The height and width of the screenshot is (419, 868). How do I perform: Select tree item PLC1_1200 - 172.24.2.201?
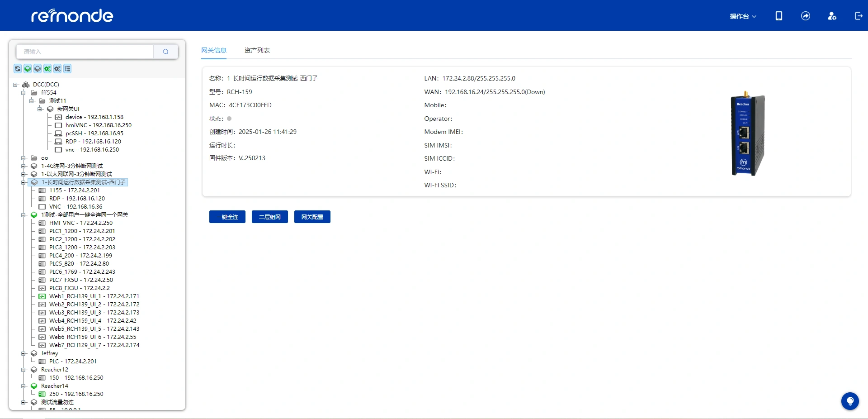[x=82, y=231]
